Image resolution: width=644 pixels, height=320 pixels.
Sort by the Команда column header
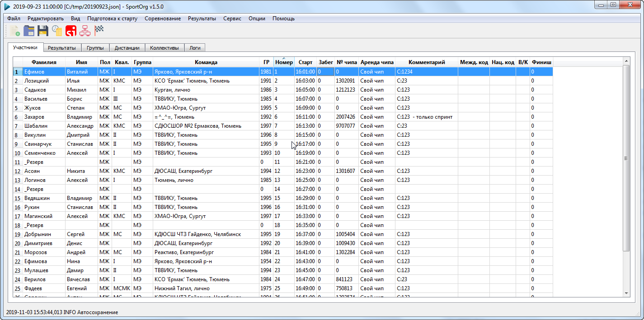[206, 62]
